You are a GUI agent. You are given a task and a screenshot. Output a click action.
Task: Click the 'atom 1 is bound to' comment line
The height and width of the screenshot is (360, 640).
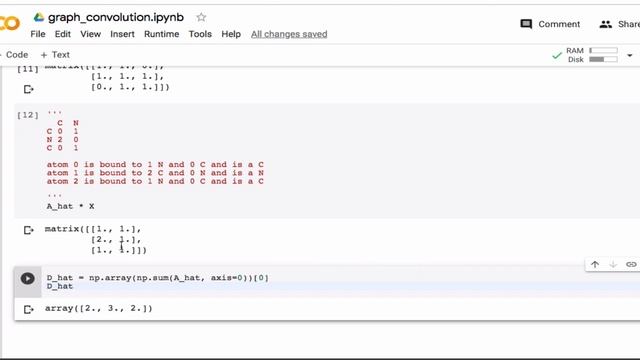155,173
